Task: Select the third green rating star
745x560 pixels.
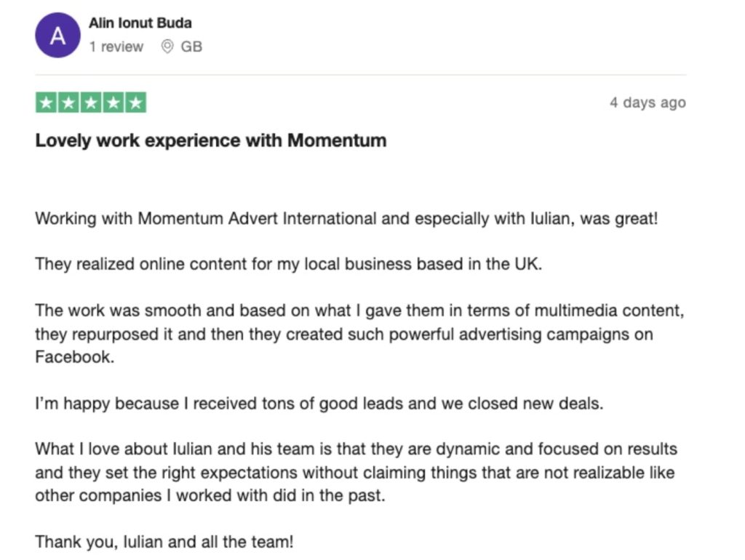Action: tap(91, 103)
